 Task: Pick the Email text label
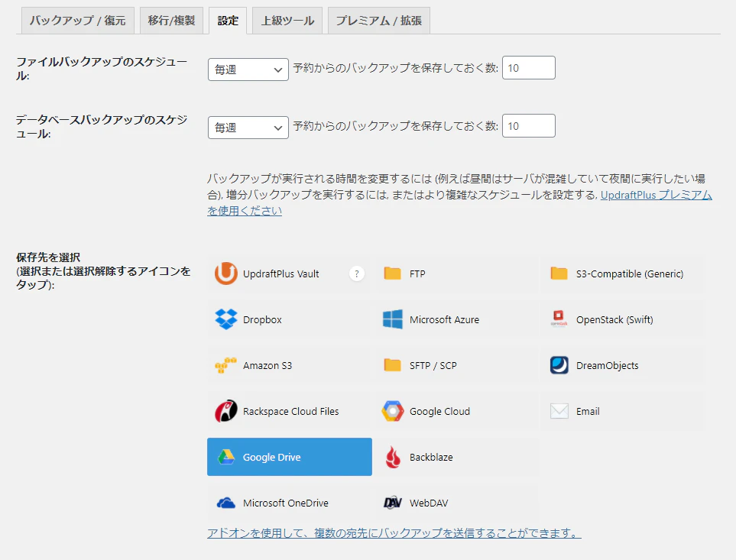pyautogui.click(x=588, y=411)
